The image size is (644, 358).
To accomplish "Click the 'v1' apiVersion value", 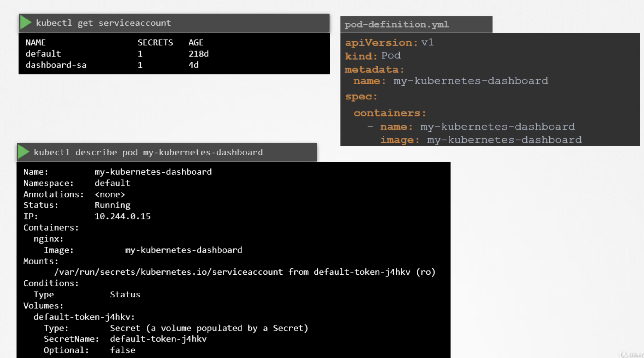I will click(427, 42).
